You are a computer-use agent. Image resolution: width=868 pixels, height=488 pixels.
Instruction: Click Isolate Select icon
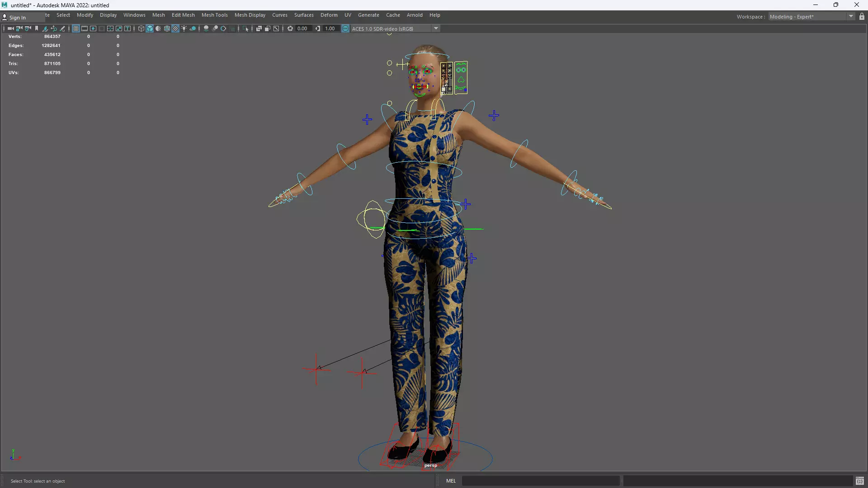point(245,28)
